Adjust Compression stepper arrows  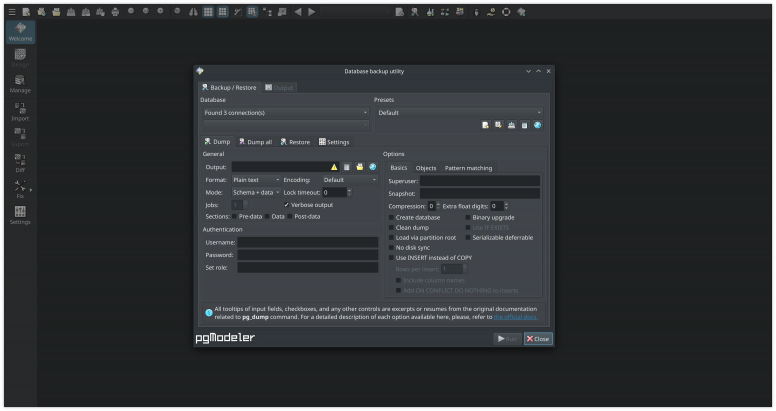(438, 206)
